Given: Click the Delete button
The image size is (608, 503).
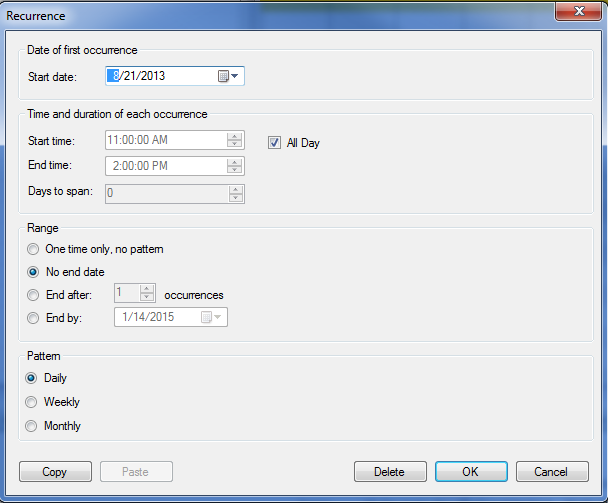Looking at the screenshot, I should pos(390,472).
